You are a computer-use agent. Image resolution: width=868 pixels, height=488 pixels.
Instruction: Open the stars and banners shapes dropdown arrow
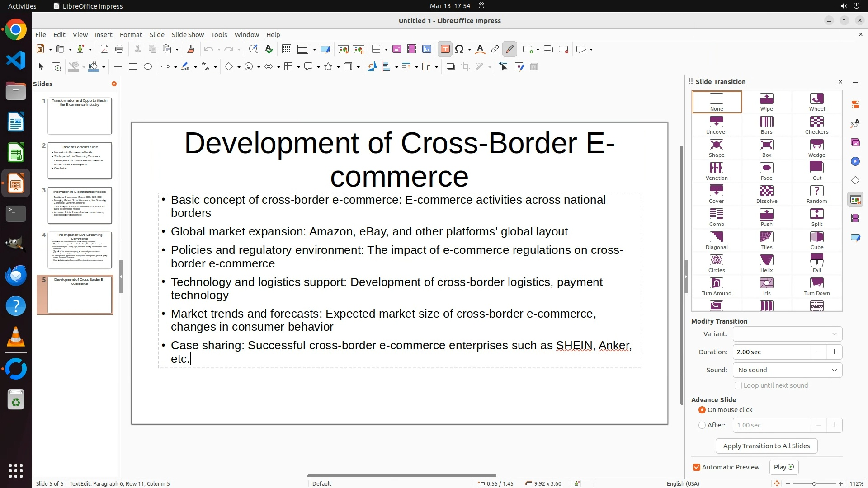tap(339, 67)
